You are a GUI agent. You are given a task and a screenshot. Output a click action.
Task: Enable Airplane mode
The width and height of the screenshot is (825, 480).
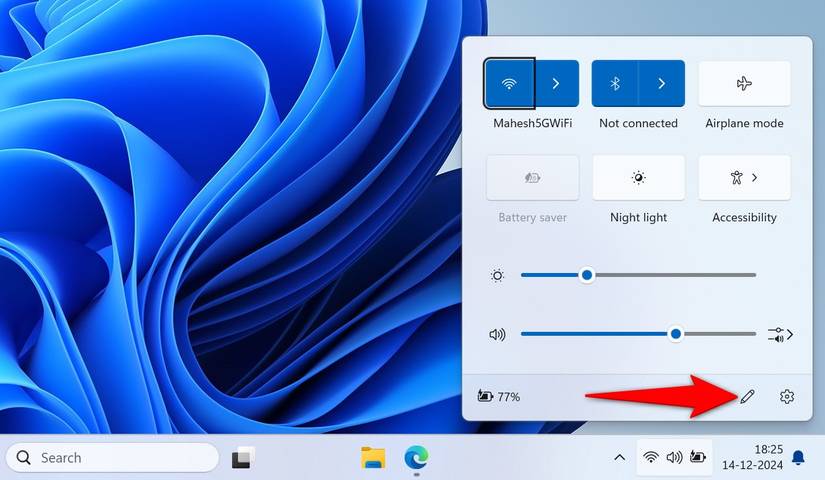point(744,83)
